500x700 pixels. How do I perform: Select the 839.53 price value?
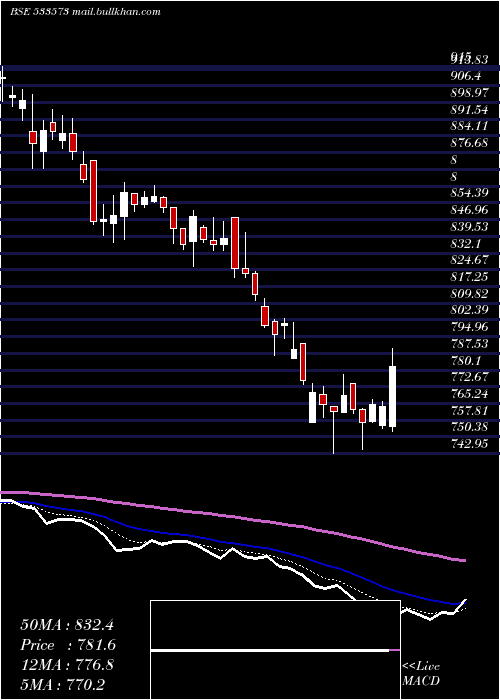pos(469,227)
